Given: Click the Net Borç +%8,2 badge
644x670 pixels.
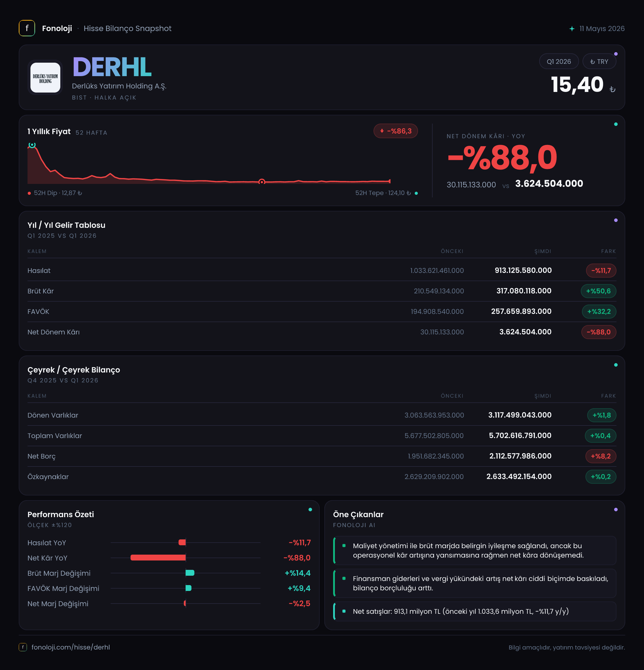Looking at the screenshot, I should [601, 456].
